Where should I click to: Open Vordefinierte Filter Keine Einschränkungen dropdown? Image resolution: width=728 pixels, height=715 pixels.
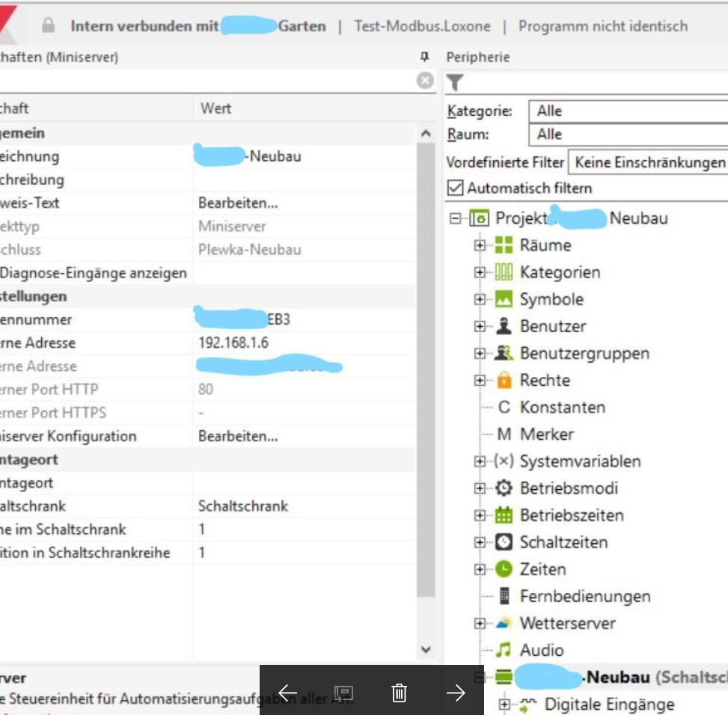[x=648, y=162]
